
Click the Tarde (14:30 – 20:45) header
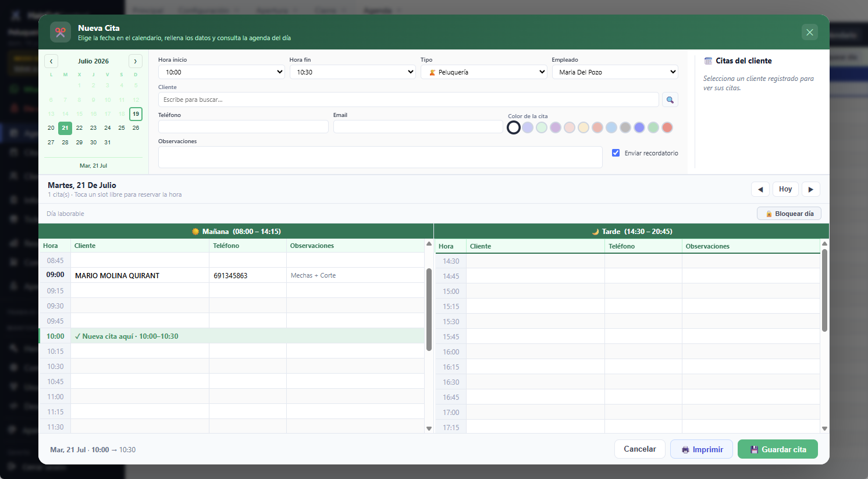tap(632, 231)
